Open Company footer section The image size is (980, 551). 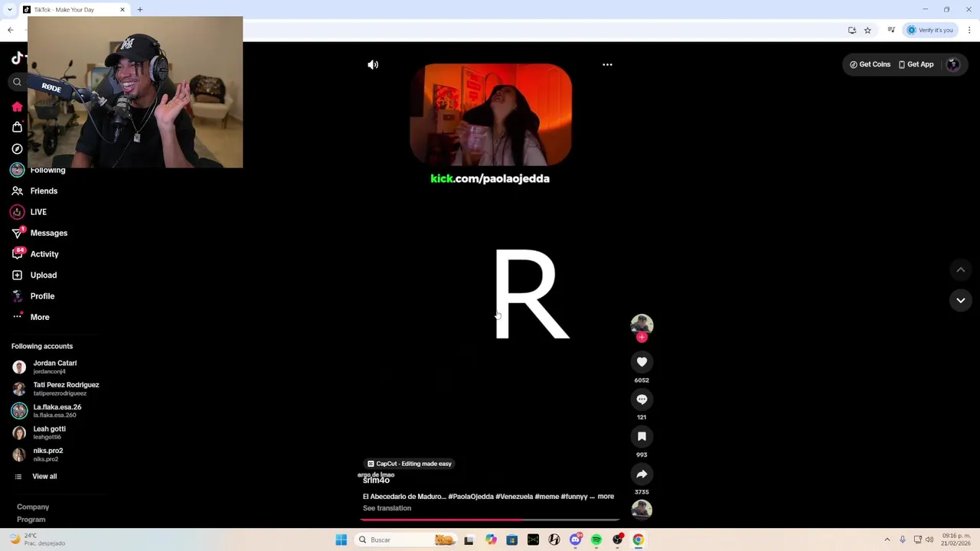(33, 507)
